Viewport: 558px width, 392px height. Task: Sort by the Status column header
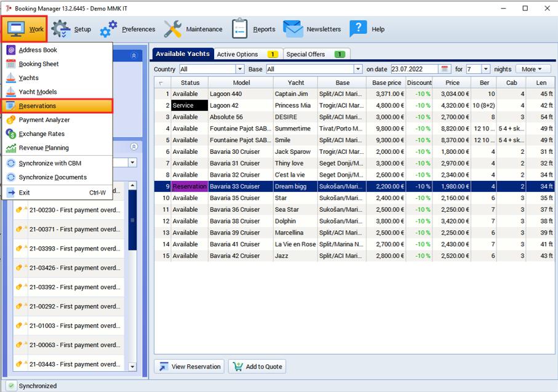point(190,82)
